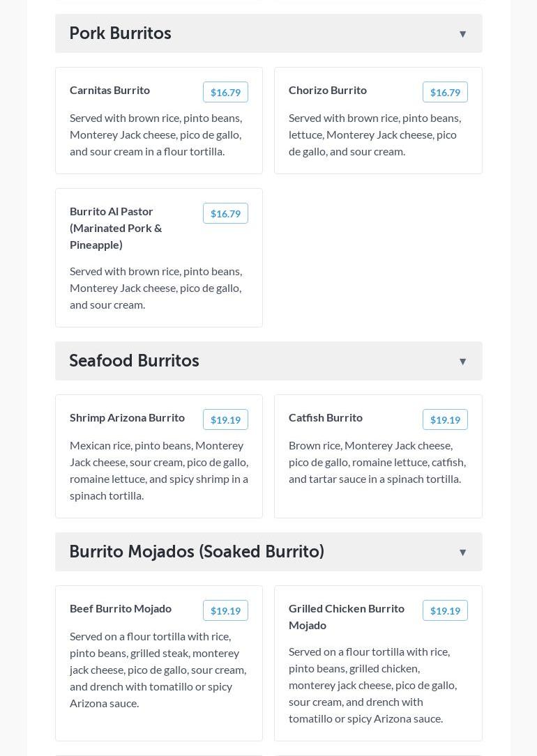Click the Pork Burritos heading
Image resolution: width=537 pixels, height=756 pixels.
coord(120,33)
